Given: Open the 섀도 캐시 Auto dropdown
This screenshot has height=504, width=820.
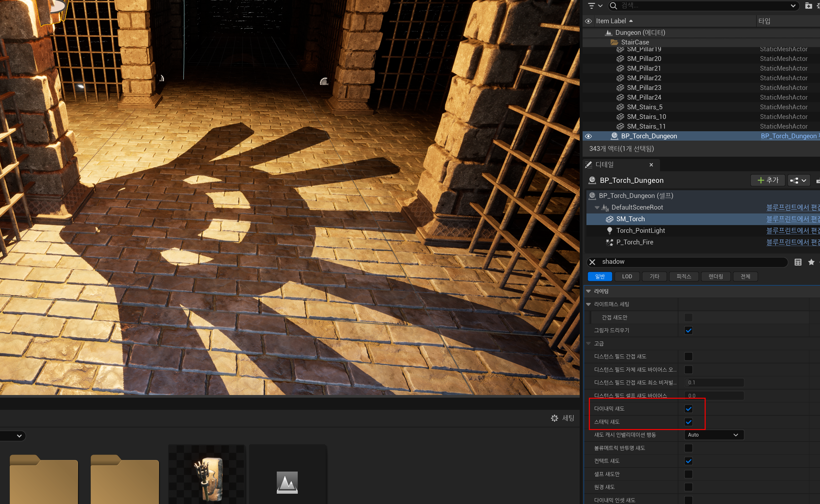Looking at the screenshot, I should click(x=714, y=435).
